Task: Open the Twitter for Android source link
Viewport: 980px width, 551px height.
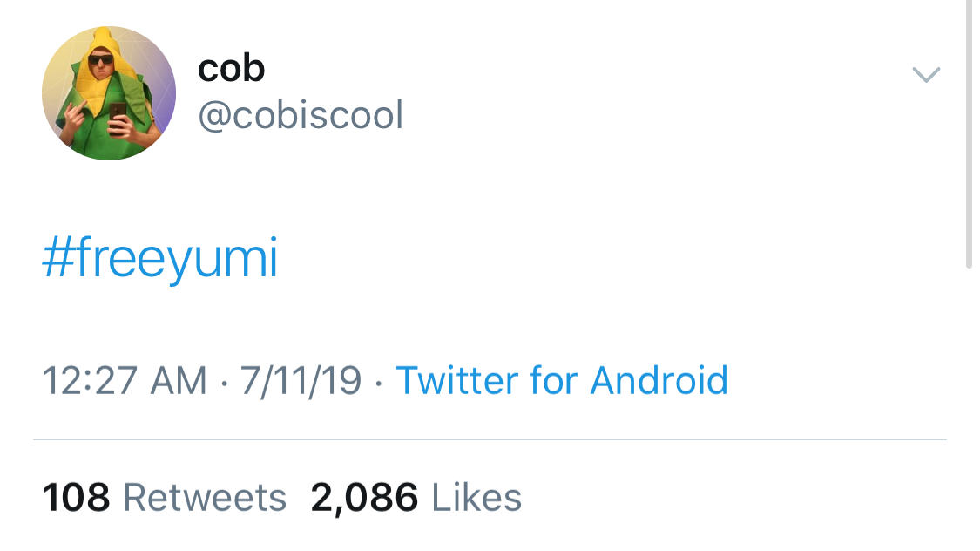Action: pos(562,381)
